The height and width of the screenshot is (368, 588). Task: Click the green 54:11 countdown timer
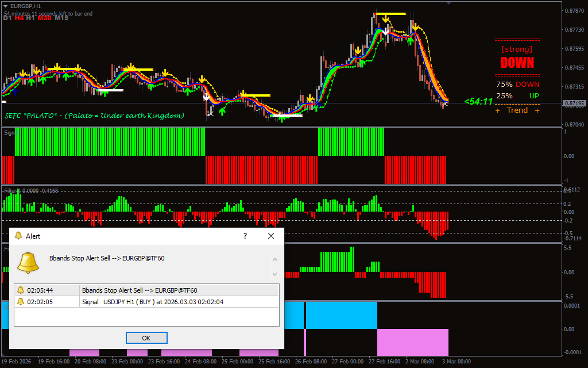478,101
